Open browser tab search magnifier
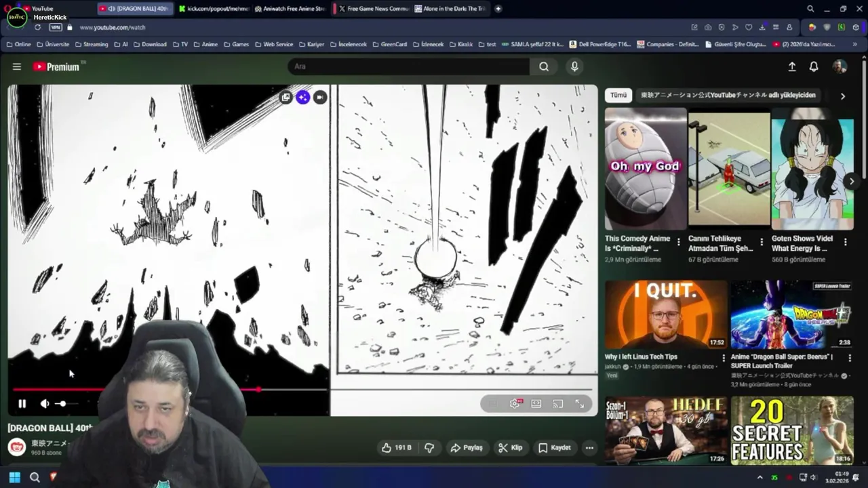 click(810, 9)
